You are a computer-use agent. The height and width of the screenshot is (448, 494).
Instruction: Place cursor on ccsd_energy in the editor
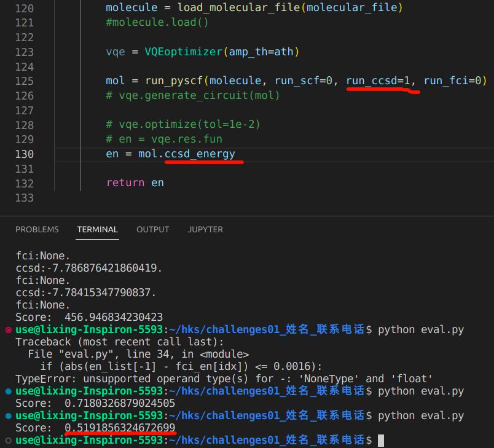pos(200,154)
